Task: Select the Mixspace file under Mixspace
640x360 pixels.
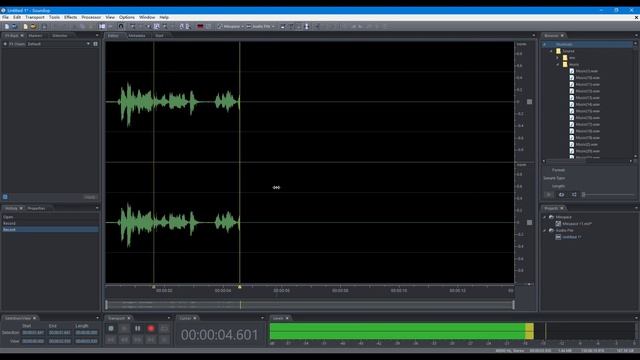Action: click(x=577, y=224)
